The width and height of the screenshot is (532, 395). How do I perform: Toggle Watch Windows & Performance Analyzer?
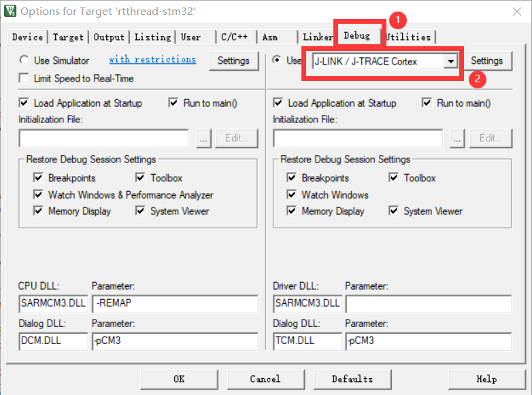point(38,194)
